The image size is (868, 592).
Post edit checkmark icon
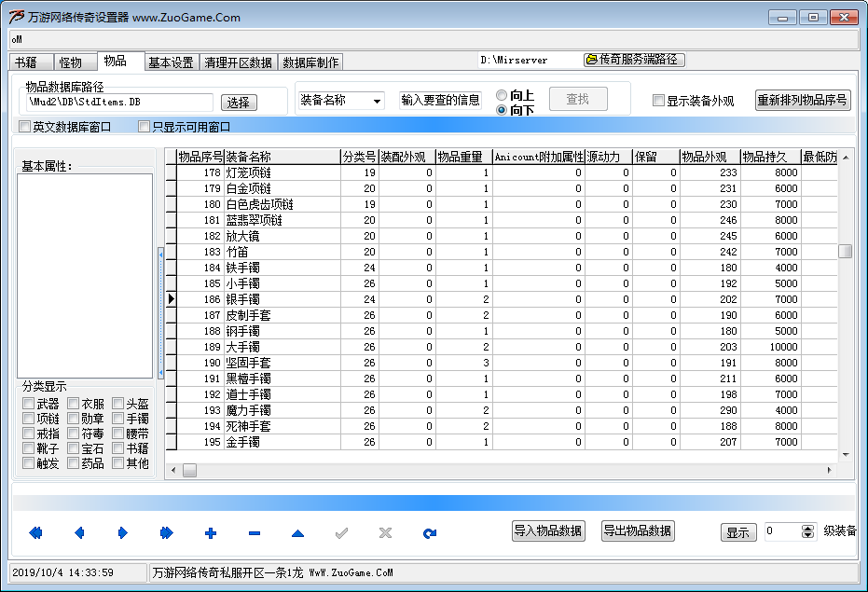[341, 533]
